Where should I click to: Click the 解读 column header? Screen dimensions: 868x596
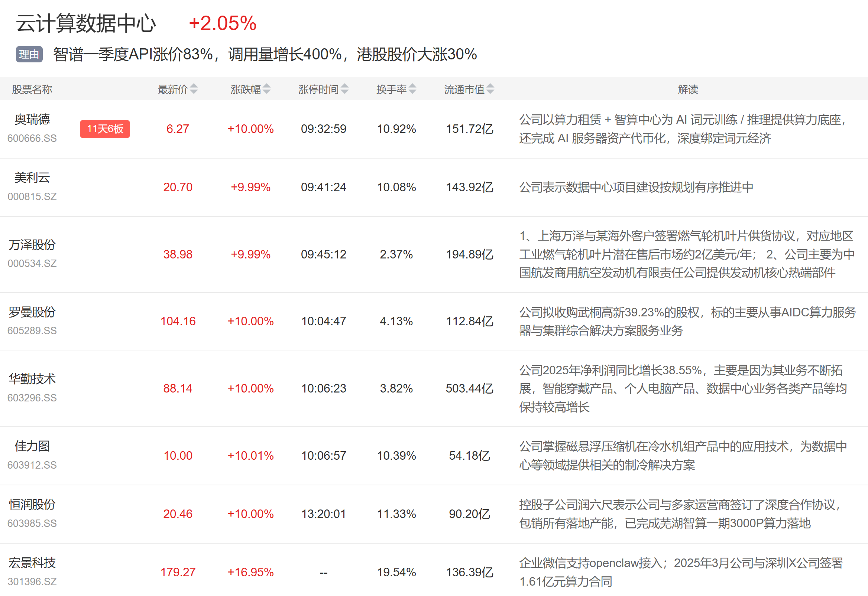pyautogui.click(x=687, y=89)
